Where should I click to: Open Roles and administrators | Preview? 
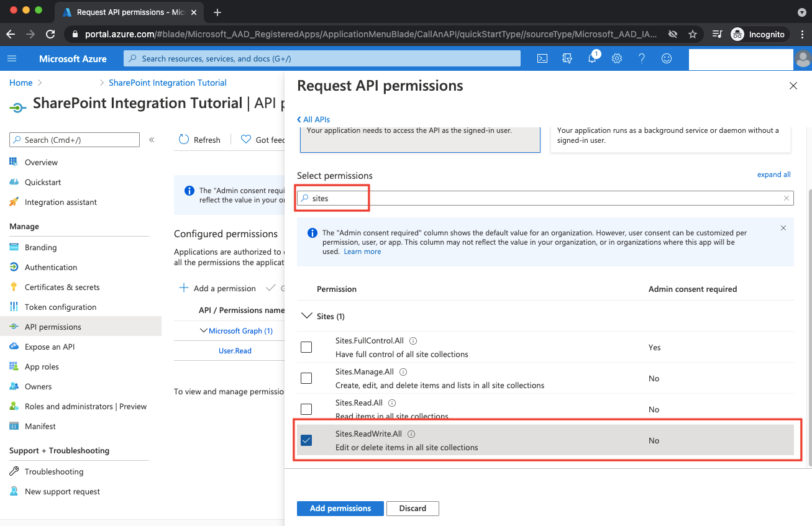coord(86,406)
